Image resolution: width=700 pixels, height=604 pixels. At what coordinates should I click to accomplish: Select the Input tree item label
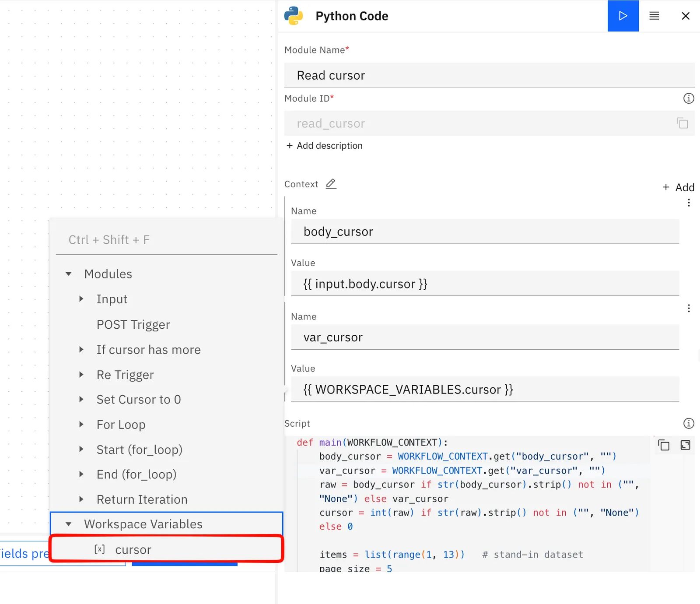[x=112, y=299]
